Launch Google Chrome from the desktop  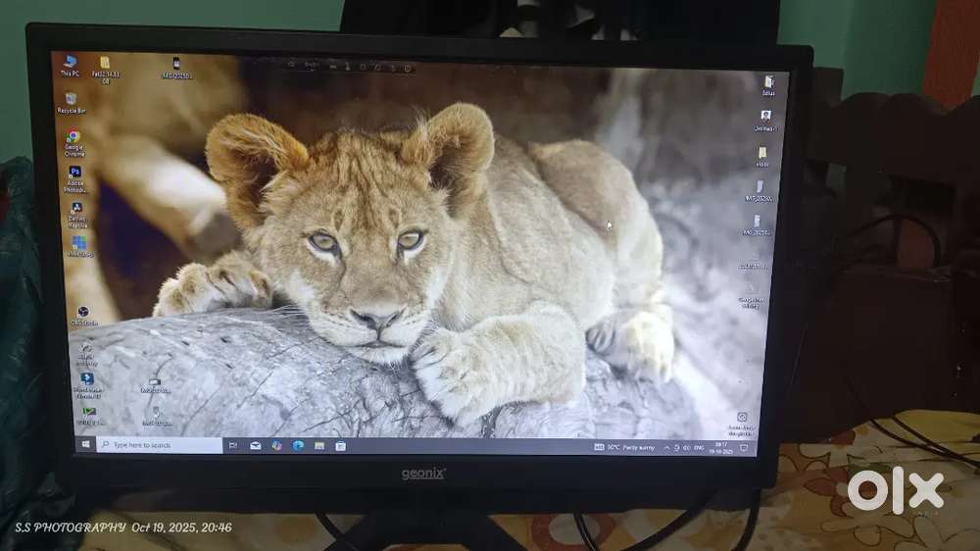[x=73, y=138]
